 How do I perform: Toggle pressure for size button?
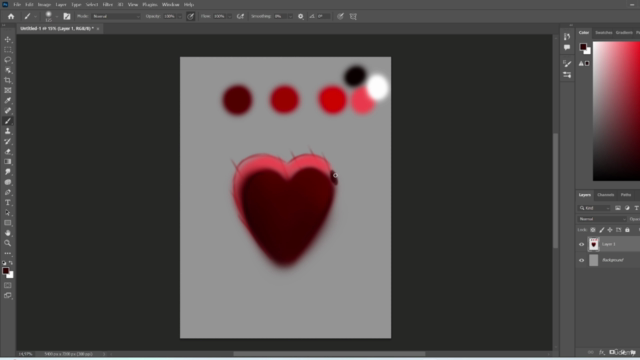pos(340,16)
